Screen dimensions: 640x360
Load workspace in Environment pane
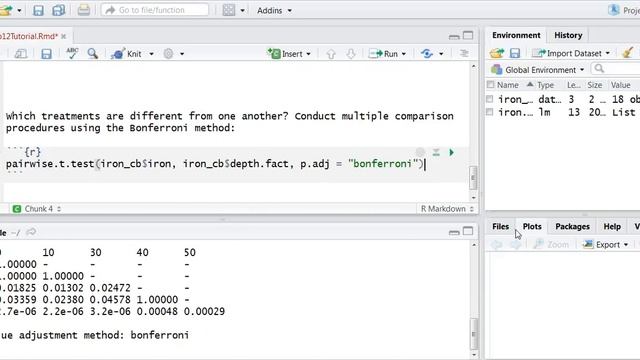pos(497,53)
